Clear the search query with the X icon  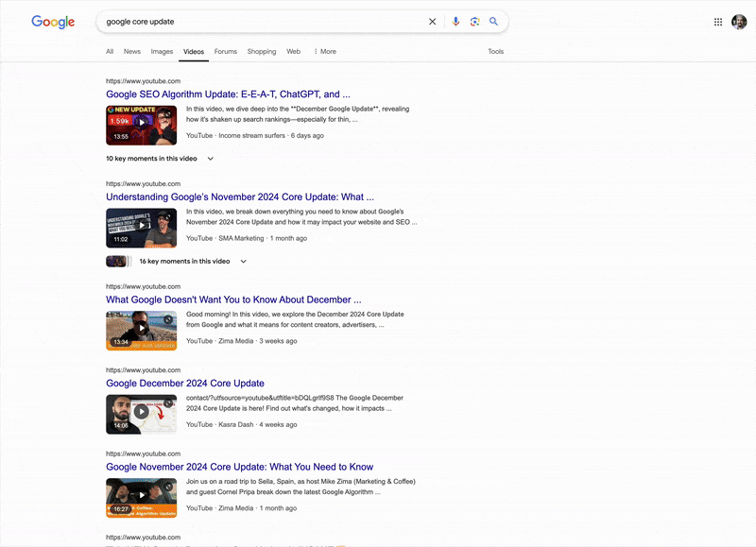[x=432, y=21]
